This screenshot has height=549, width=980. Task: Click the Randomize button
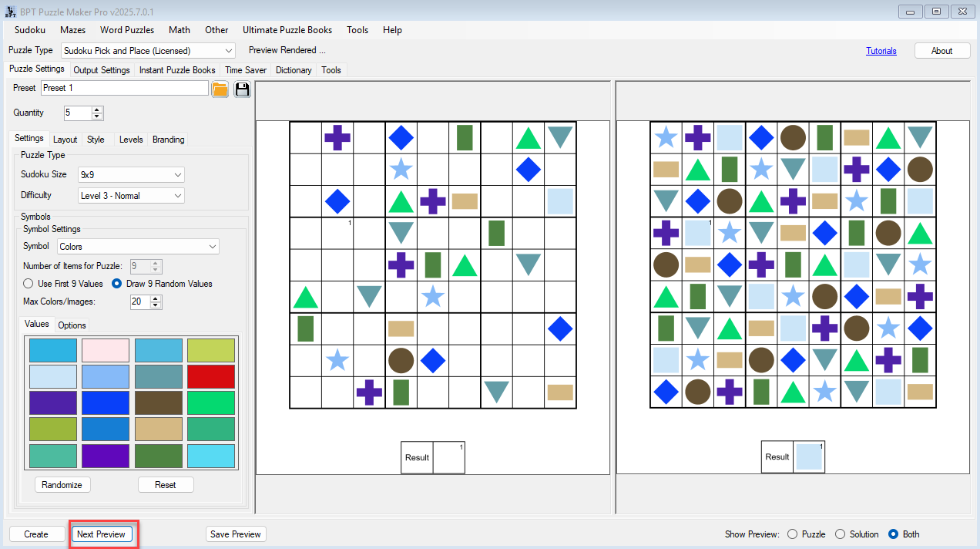pos(62,484)
